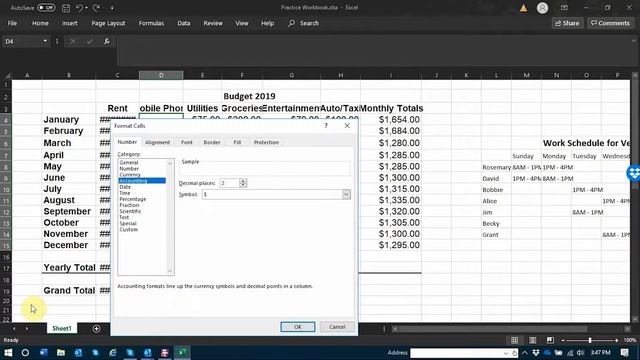
Task: Open the Home ribbon tab
Action: [x=40, y=23]
